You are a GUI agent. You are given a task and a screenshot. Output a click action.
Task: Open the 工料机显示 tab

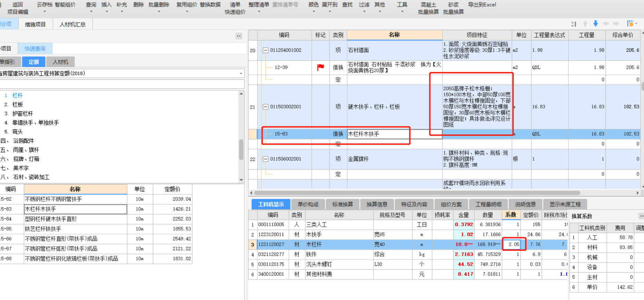pyautogui.click(x=271, y=204)
